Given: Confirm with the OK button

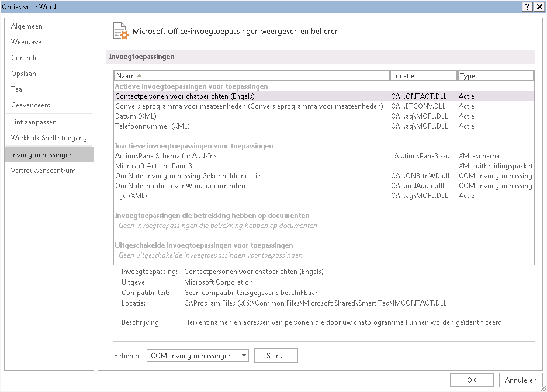Looking at the screenshot, I should 472,380.
